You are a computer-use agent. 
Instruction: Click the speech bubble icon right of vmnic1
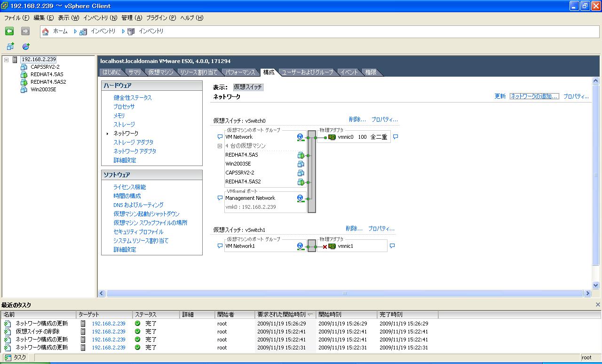(x=392, y=246)
